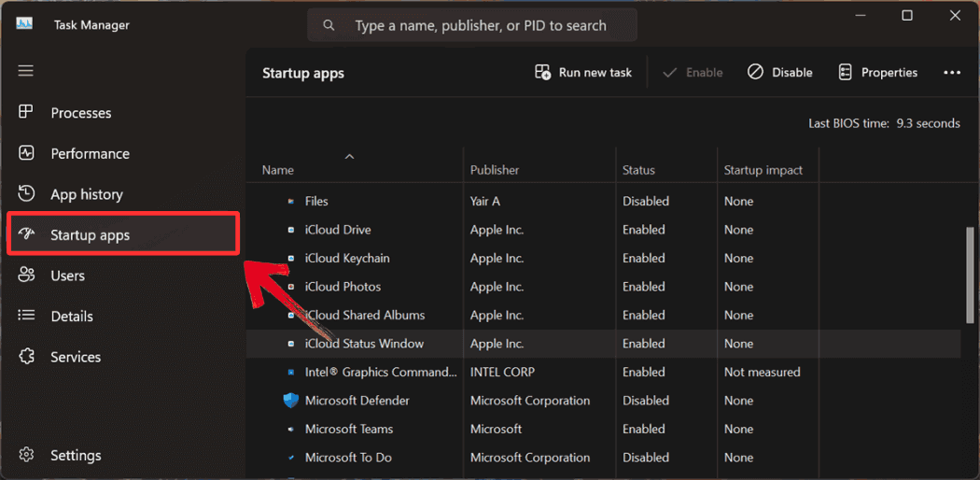Image resolution: width=980 pixels, height=480 pixels.
Task: Go to the App history tab
Action: [122, 193]
